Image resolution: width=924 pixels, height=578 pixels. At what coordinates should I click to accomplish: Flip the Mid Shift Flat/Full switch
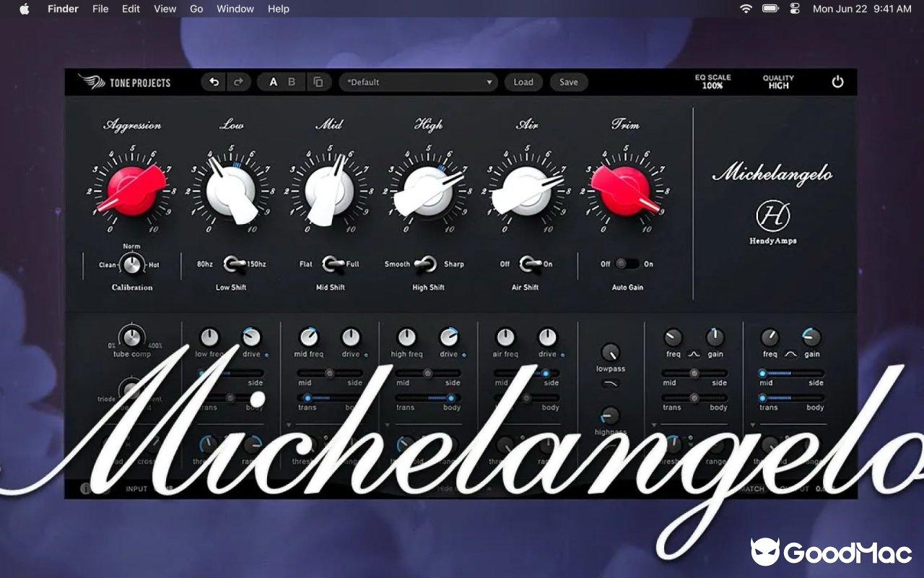click(x=333, y=264)
